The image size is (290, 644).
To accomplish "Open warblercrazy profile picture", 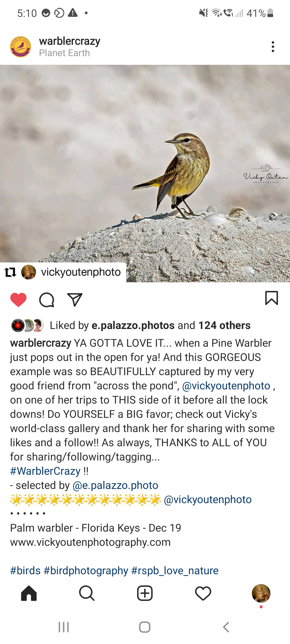I will click(21, 47).
